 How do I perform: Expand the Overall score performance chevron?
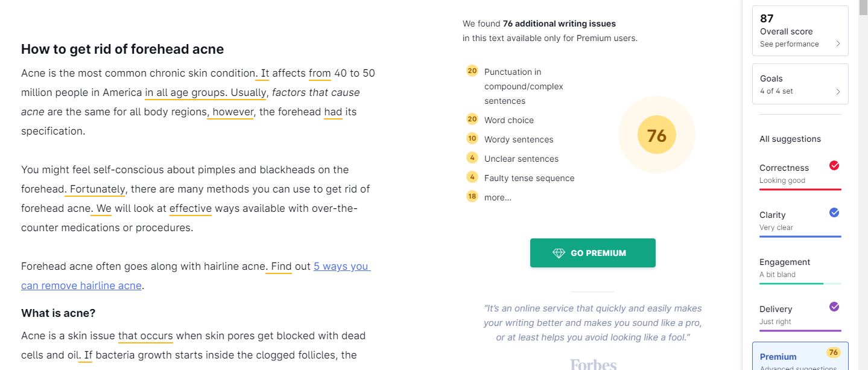(838, 44)
